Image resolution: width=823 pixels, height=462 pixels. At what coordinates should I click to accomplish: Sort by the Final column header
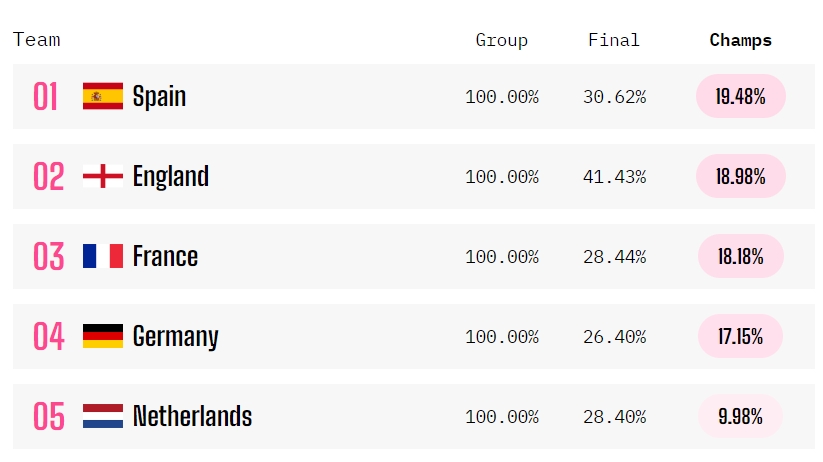click(x=614, y=40)
